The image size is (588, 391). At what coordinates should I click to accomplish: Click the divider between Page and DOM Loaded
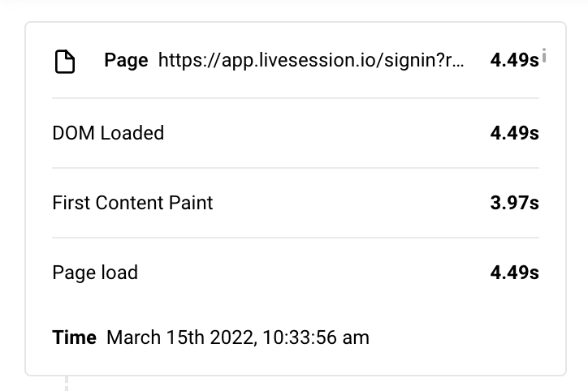295,98
